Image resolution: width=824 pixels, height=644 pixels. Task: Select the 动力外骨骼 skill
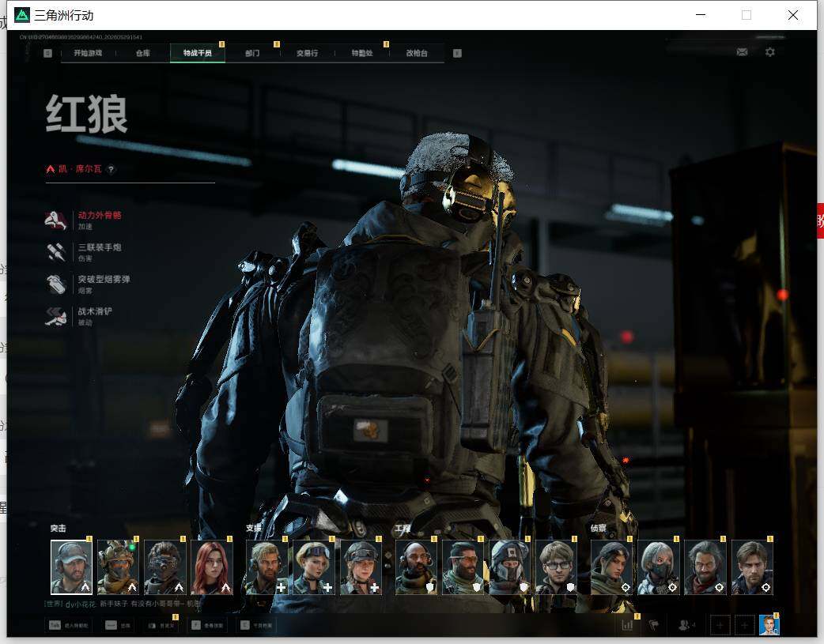(x=84, y=220)
